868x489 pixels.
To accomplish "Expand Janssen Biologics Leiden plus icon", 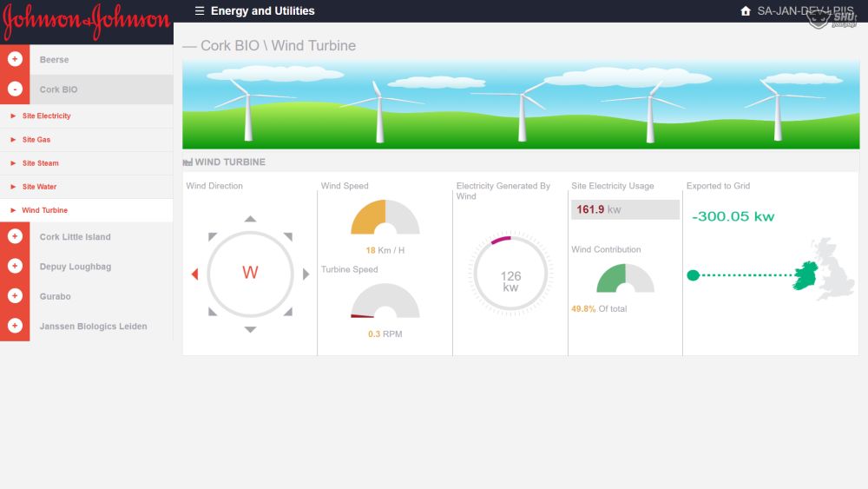I will point(15,326).
